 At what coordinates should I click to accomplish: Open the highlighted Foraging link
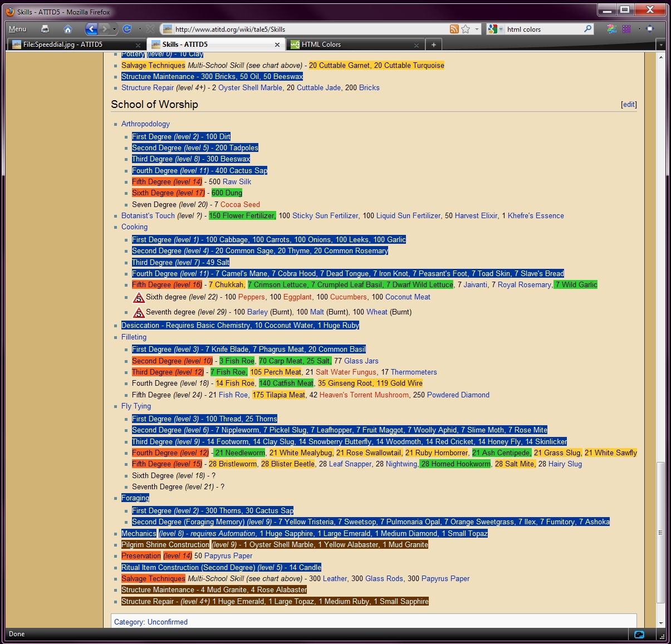point(135,498)
